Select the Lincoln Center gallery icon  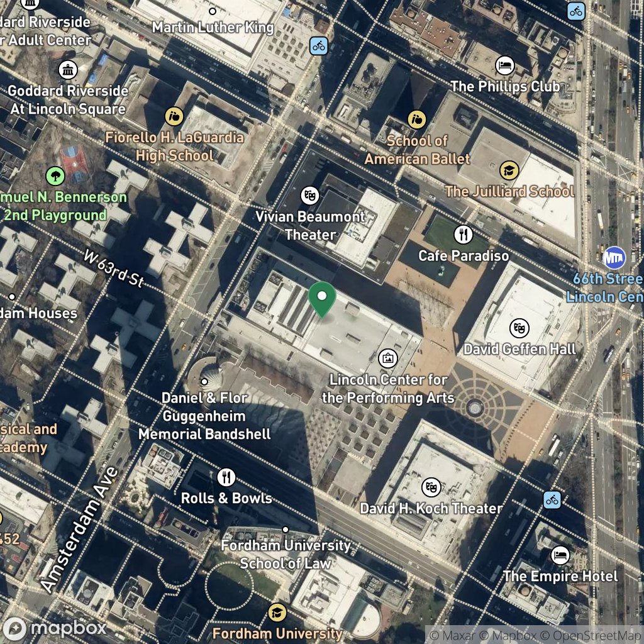(x=387, y=358)
